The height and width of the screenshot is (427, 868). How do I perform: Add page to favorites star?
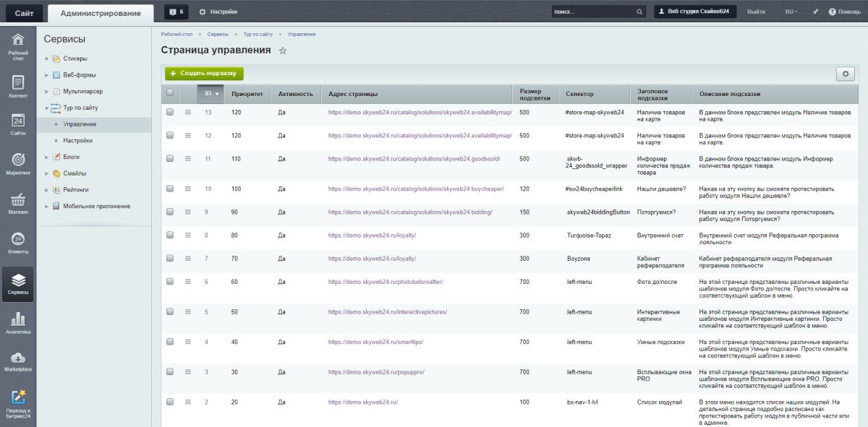(283, 51)
